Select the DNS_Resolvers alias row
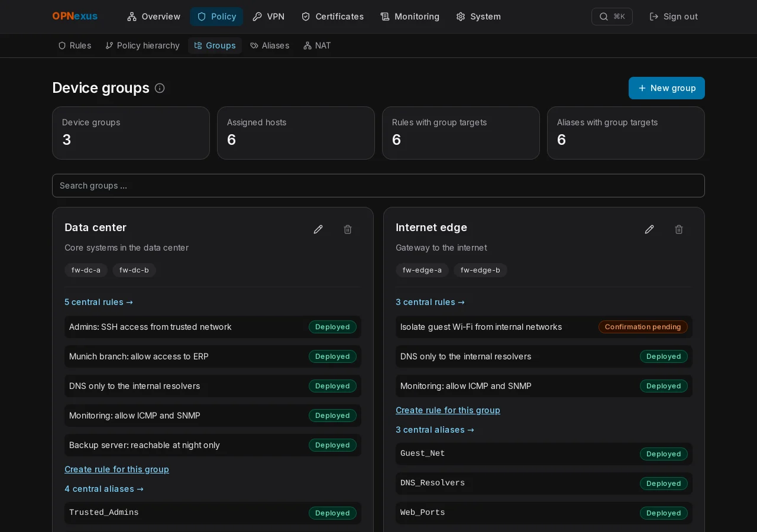Screen dimensions: 757x532 coord(544,484)
